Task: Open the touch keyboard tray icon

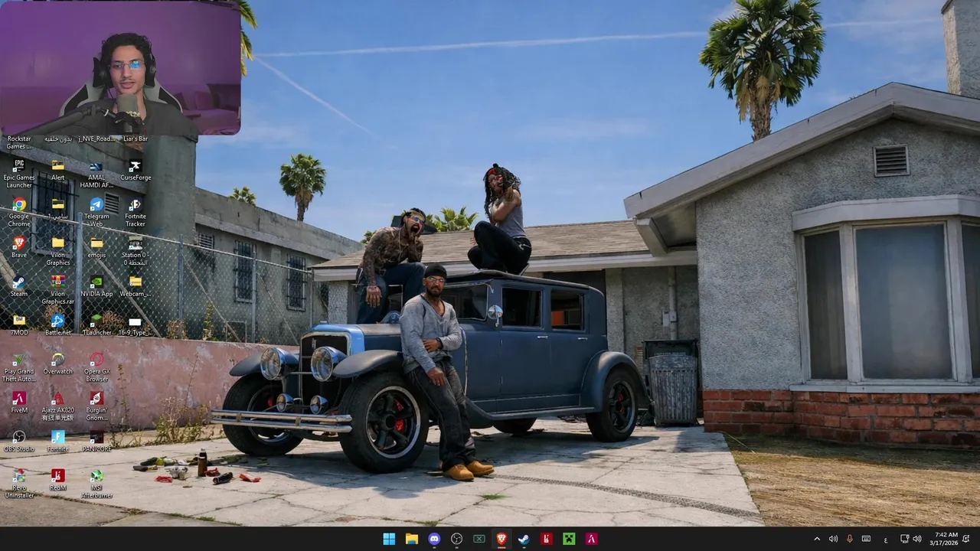Action: 866,539
